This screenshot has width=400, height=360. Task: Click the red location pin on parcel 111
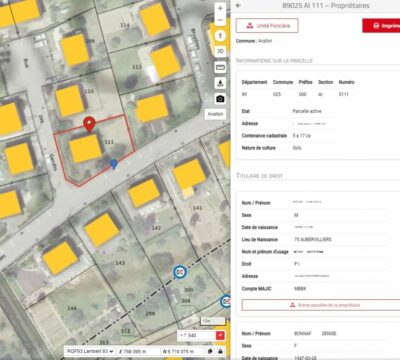(x=89, y=124)
